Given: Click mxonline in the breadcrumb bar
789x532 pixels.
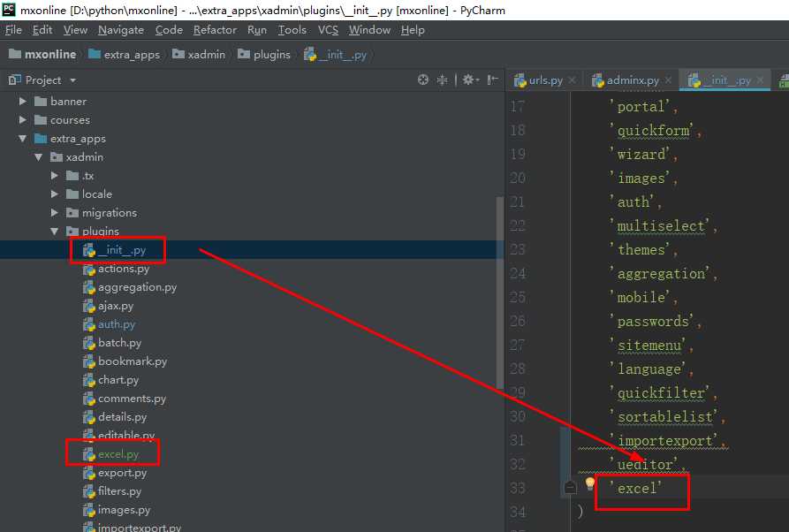Looking at the screenshot, I should (x=42, y=55).
